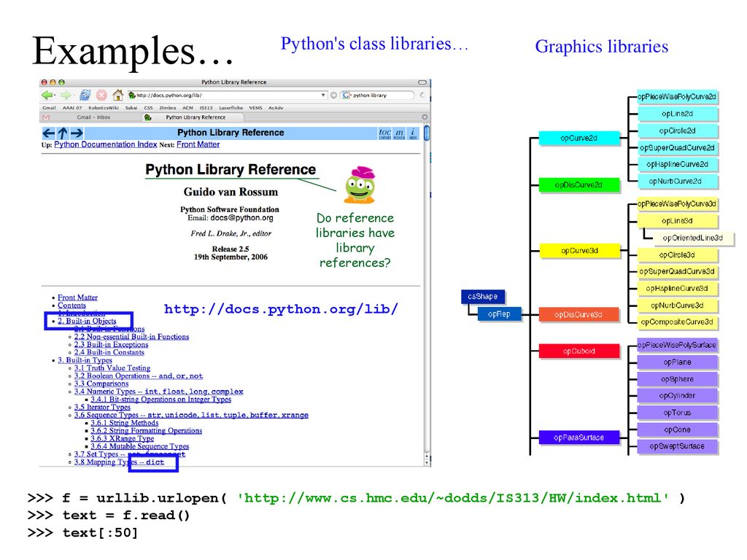747x560 pixels.
Task: Open the ACM bookmark
Action: click(x=188, y=108)
